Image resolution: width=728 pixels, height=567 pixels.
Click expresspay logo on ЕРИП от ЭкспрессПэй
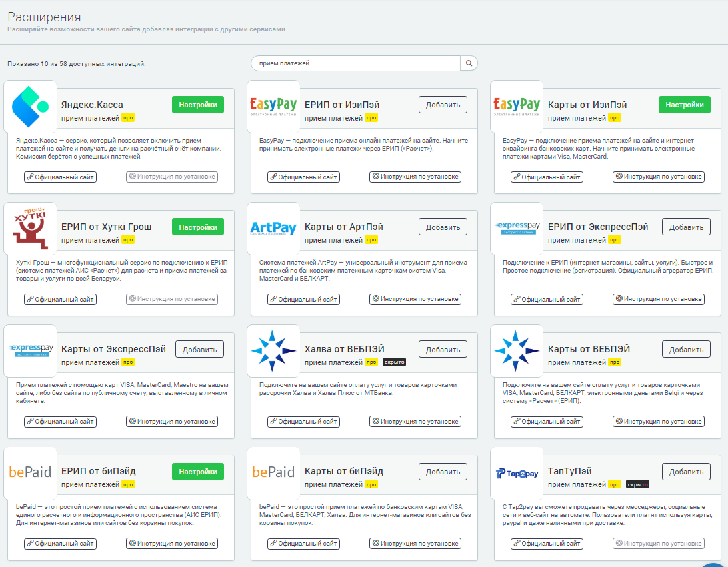(x=517, y=229)
